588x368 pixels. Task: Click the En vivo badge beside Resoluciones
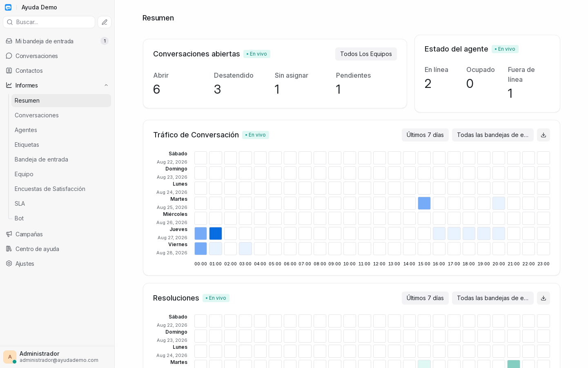tap(216, 298)
